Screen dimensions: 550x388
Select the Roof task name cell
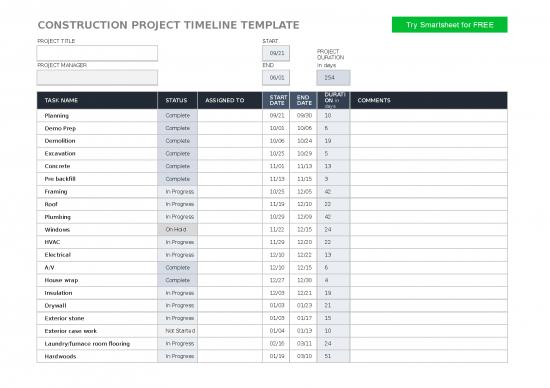click(97, 204)
